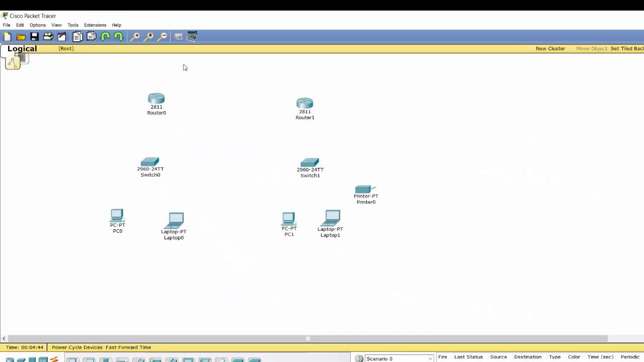Click the [Root] cluster label

pos(66,49)
